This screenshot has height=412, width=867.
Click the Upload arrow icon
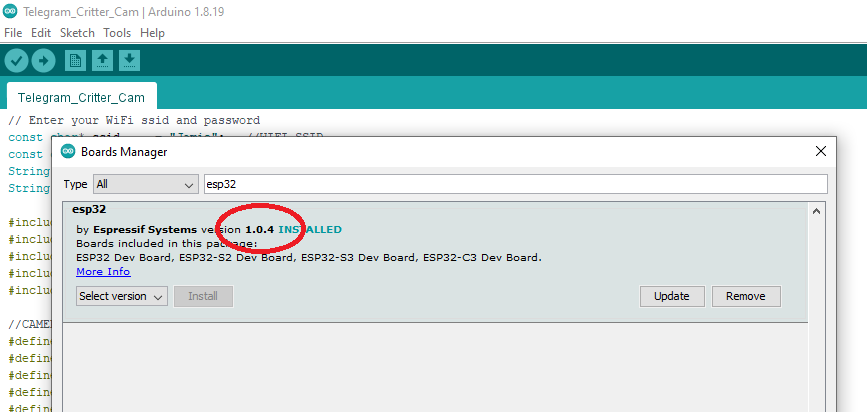(44, 60)
